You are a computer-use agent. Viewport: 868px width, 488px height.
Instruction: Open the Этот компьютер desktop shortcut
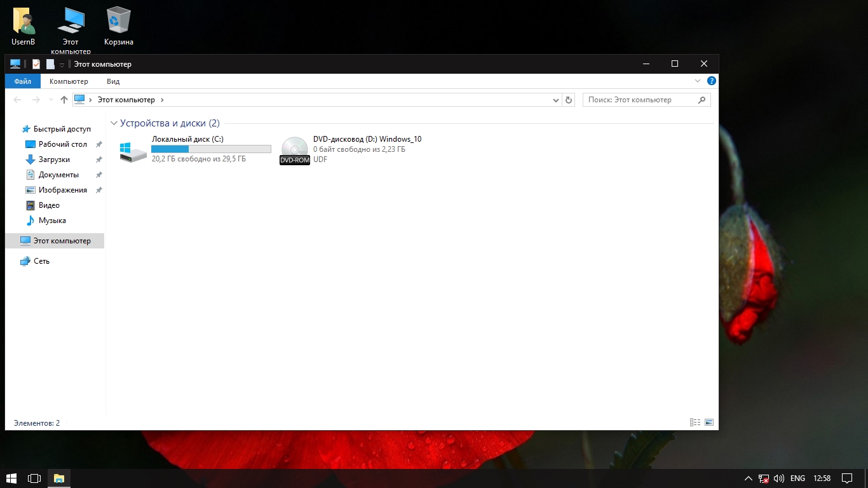tap(71, 30)
